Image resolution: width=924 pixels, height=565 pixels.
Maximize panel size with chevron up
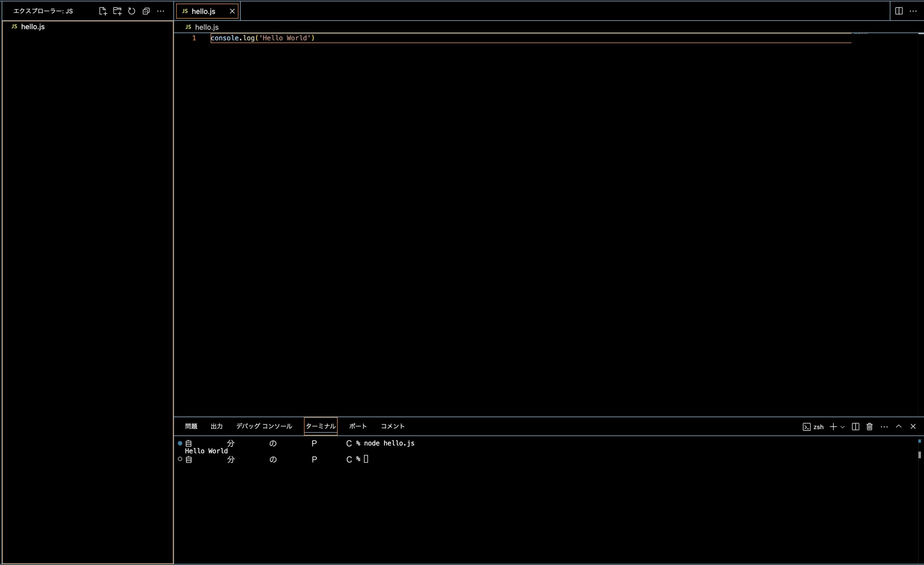(898, 426)
